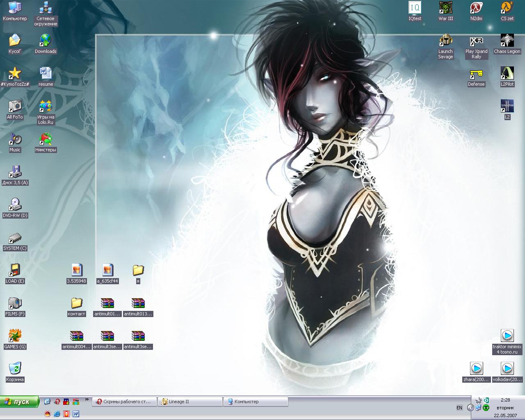Launch the L2 Lineage shortcut
This screenshot has width=525, height=420.
coord(507,110)
